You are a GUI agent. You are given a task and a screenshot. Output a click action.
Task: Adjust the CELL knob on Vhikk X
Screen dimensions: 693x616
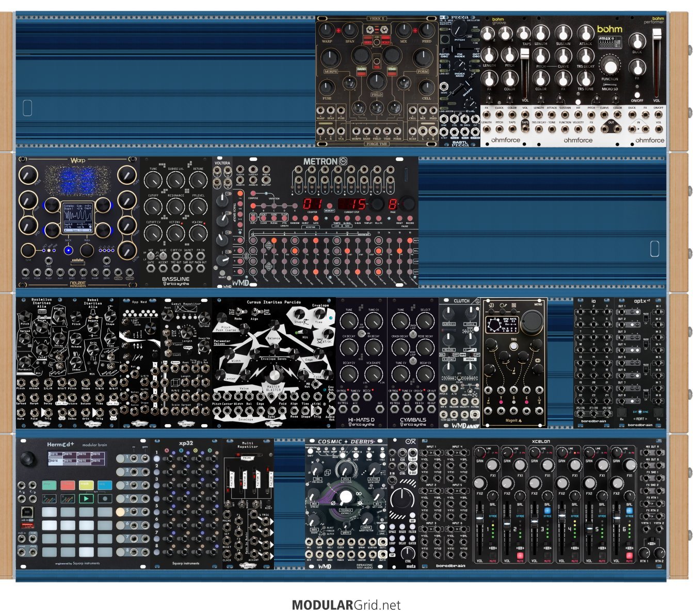pyautogui.click(x=427, y=87)
